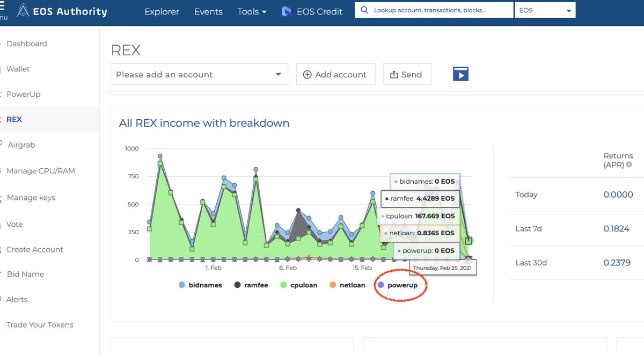Click the 'Thursday, Feb 25, 2021' date tooltip
The height and width of the screenshot is (354, 644).
tap(442, 268)
